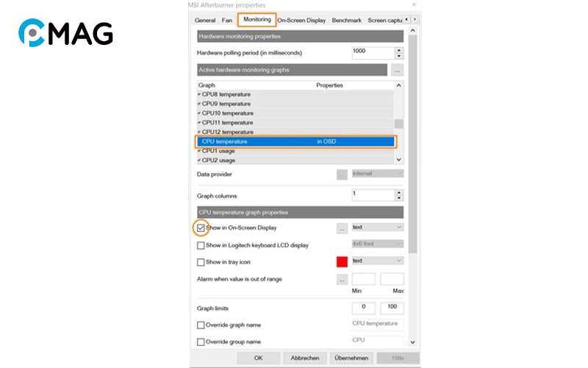Switch to the On-Screen Display tab
Image resolution: width=588 pixels, height=368 pixels.
301,21
